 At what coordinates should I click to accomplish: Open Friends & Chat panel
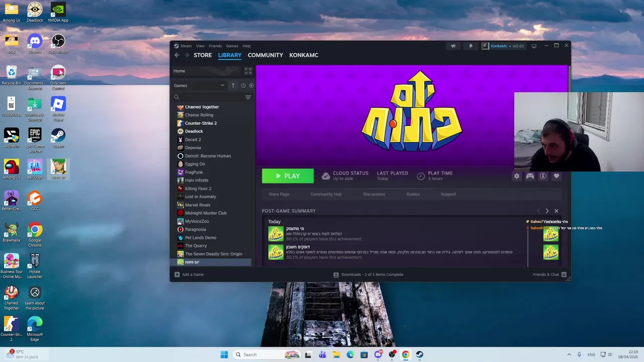549,275
